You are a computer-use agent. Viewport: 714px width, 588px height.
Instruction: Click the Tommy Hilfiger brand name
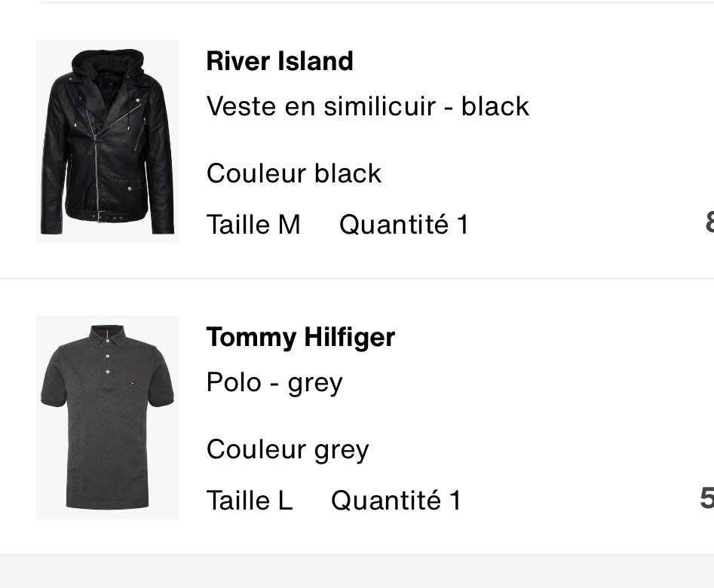[300, 337]
